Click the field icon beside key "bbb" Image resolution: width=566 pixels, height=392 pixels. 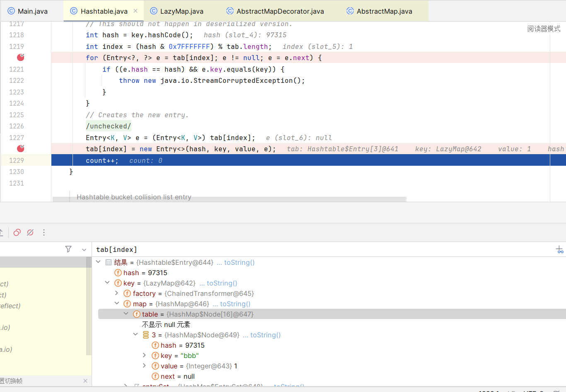click(155, 356)
